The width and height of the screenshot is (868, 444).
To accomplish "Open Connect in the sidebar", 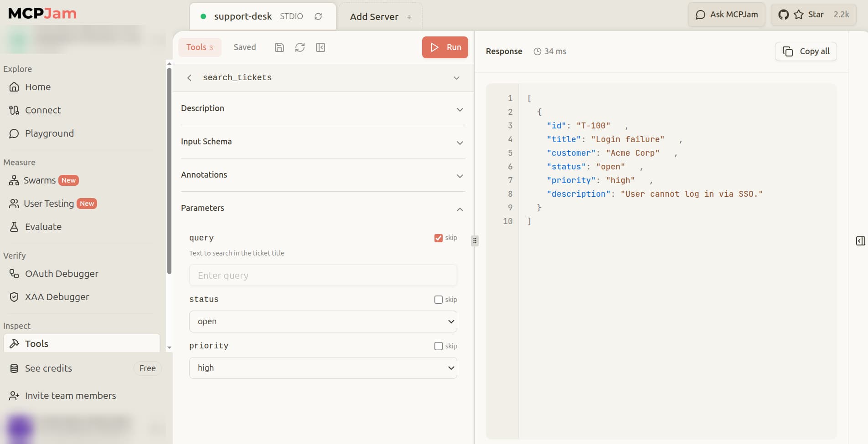I will pyautogui.click(x=82, y=110).
